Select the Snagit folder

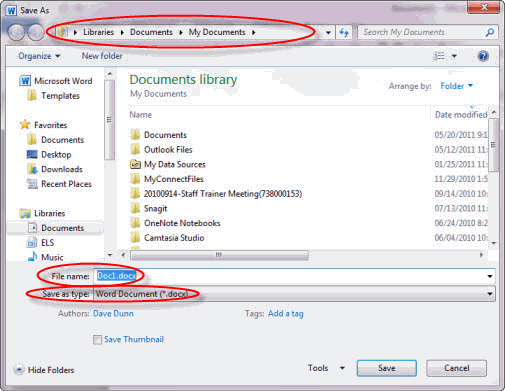[149, 208]
